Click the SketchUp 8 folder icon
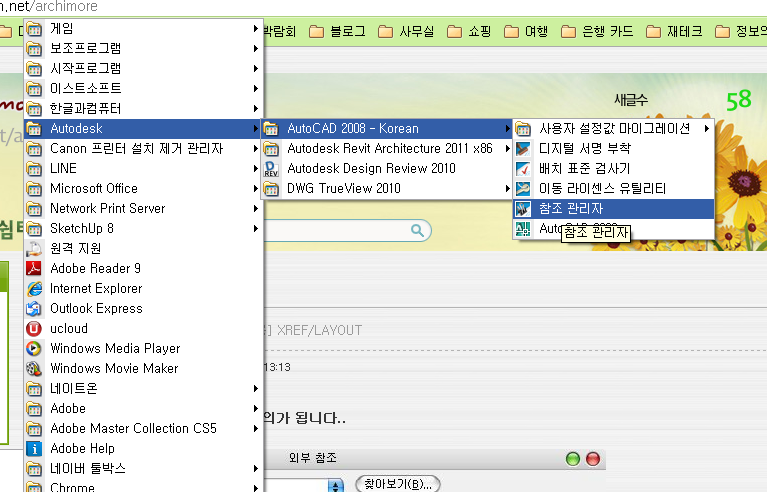The height and width of the screenshot is (492, 767). tap(34, 229)
